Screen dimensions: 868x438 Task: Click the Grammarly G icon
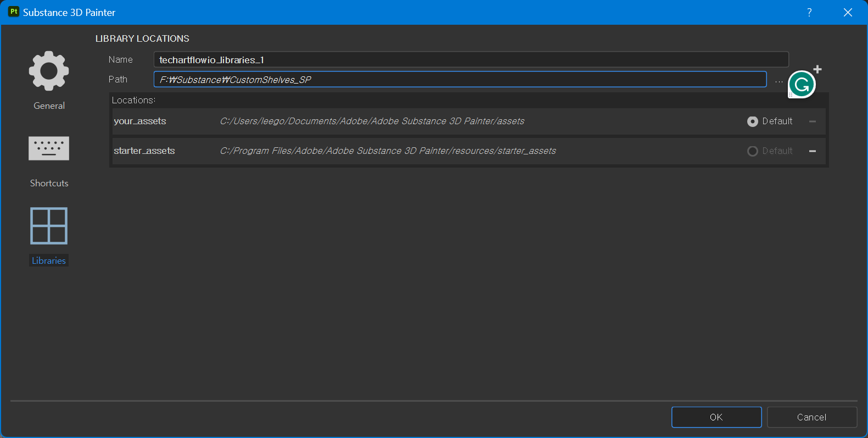802,85
